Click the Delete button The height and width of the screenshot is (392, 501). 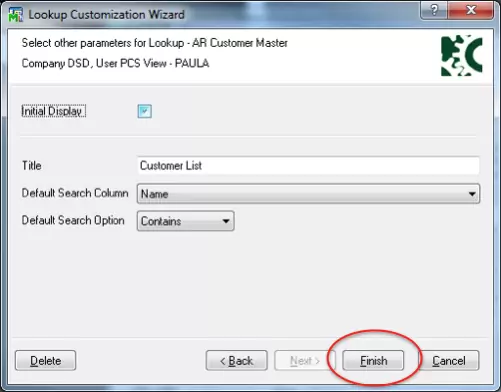pos(46,361)
